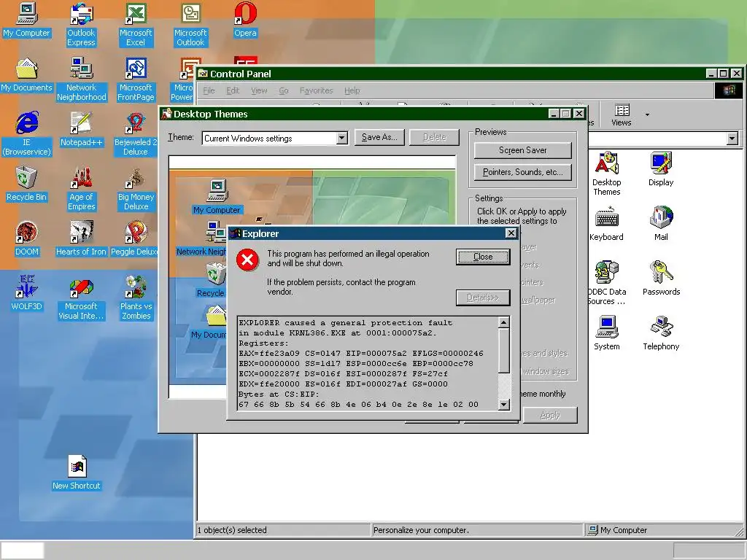
Task: Open Keyboard applet in Control Panel
Action: coord(606,224)
